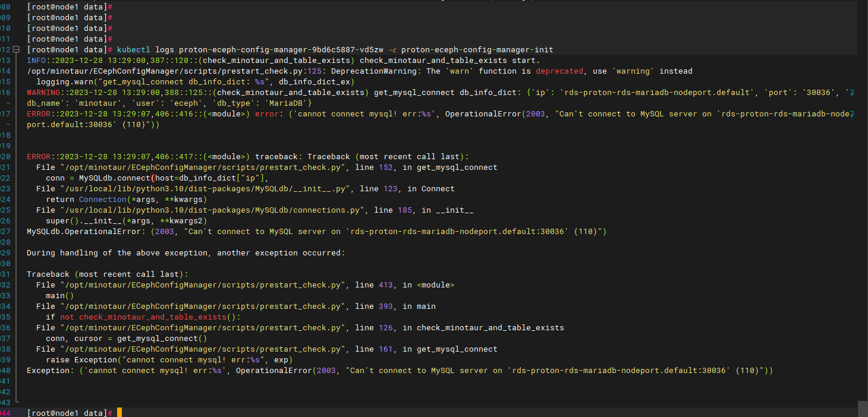Click 'ERROR::2023-12-28 13:29:07,406::417' traceback line

pyautogui.click(x=248, y=157)
